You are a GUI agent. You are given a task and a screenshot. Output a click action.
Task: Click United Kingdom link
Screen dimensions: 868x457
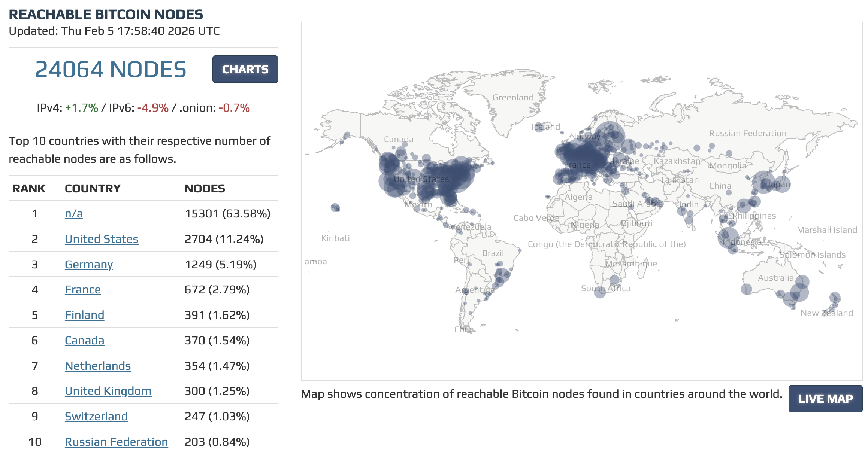[x=108, y=391]
